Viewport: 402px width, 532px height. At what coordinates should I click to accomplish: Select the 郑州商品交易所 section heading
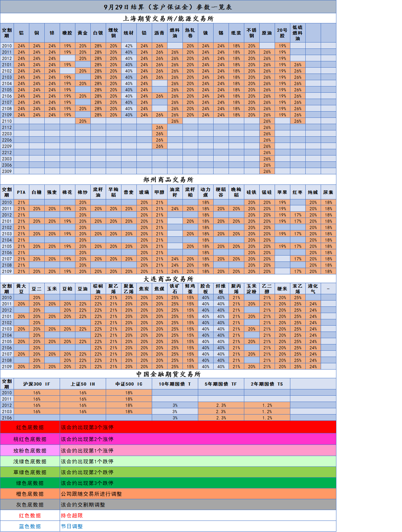click(168, 180)
